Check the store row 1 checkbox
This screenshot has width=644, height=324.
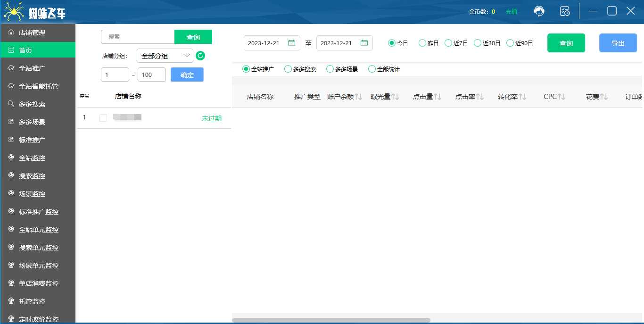[x=103, y=118]
